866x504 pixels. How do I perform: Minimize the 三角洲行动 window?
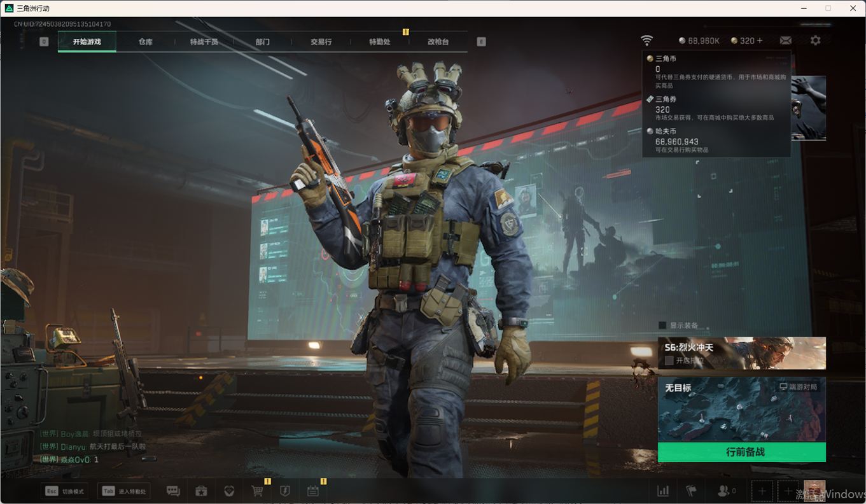(x=804, y=8)
